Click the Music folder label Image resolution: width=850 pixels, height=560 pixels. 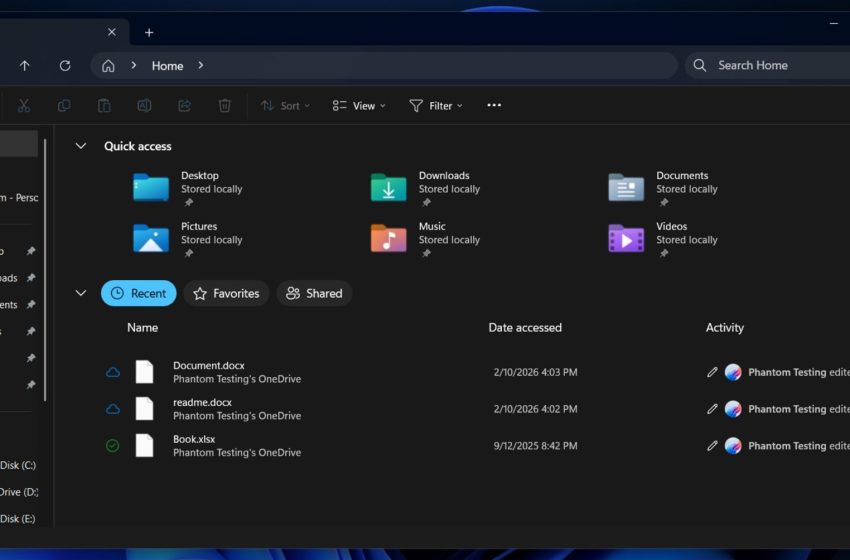[432, 227]
